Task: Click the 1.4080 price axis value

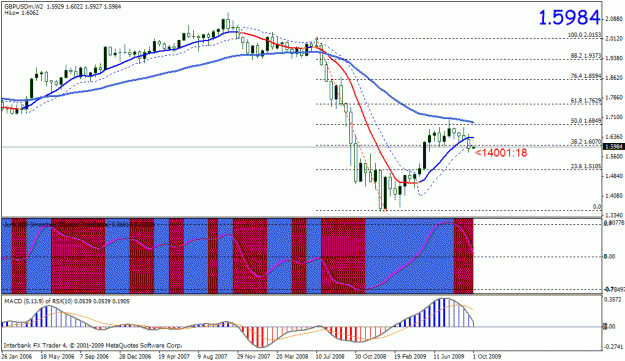Action: [x=614, y=196]
